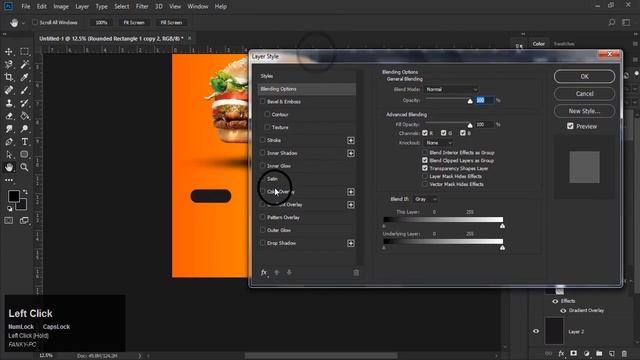640x360 pixels.
Task: Hide Layer 2 with its eye icon
Action: click(536, 331)
